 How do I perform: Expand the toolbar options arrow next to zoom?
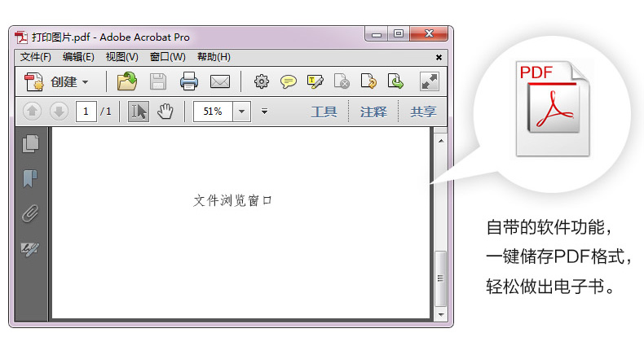click(264, 112)
